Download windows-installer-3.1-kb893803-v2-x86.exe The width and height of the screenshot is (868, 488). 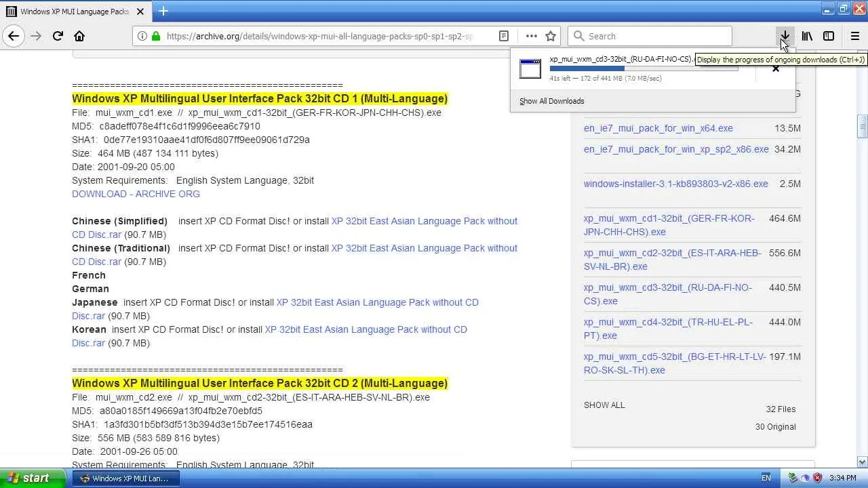(675, 184)
